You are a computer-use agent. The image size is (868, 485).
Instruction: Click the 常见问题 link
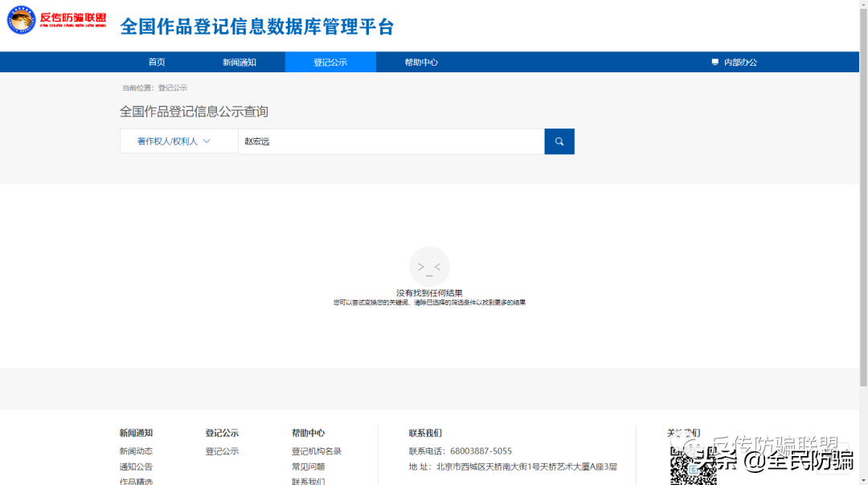[308, 467]
